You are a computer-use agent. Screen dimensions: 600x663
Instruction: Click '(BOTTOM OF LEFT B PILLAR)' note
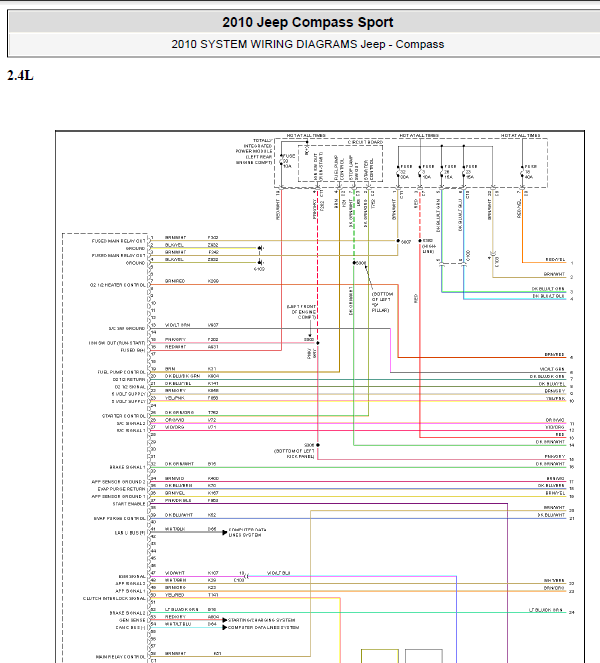click(382, 302)
